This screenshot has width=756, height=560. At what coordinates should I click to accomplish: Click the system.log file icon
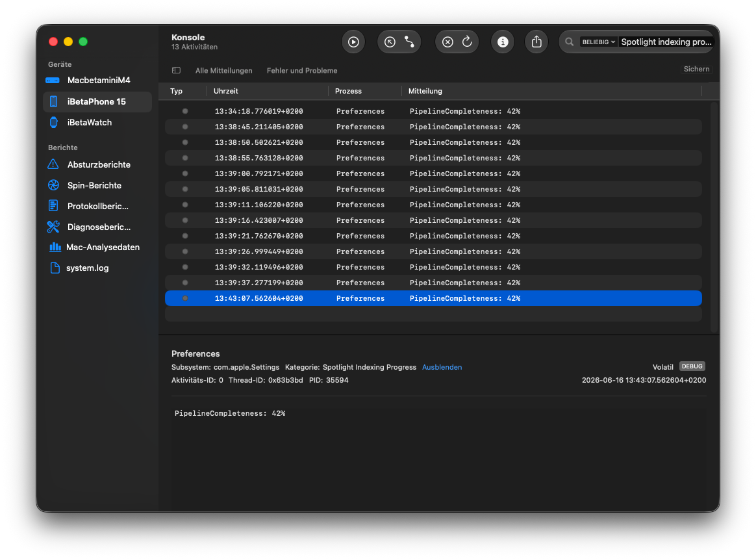(x=55, y=268)
